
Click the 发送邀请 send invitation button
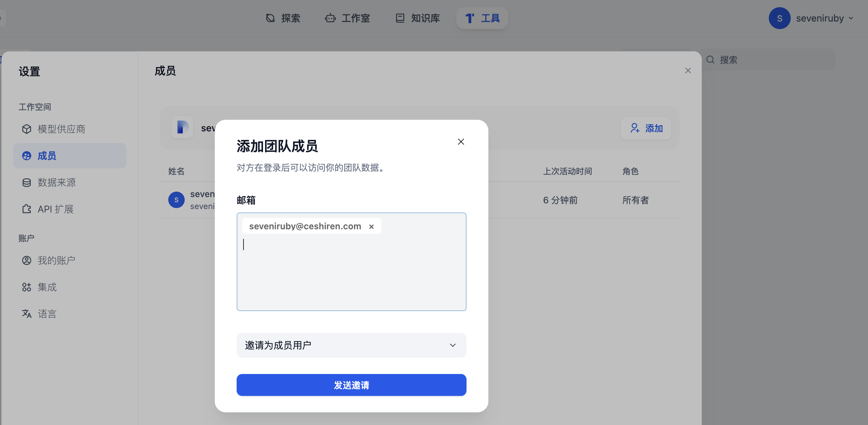tap(351, 385)
